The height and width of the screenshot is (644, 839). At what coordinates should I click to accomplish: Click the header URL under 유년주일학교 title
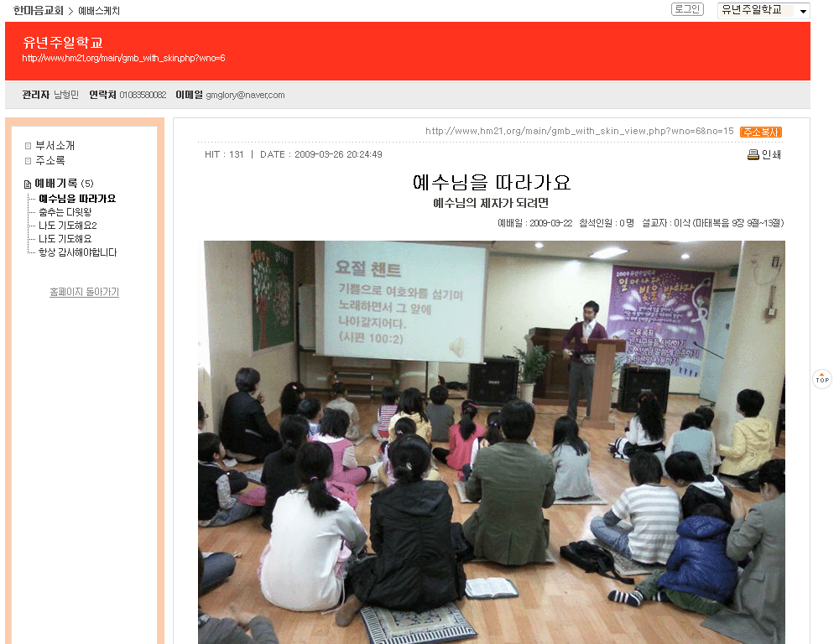(x=123, y=59)
